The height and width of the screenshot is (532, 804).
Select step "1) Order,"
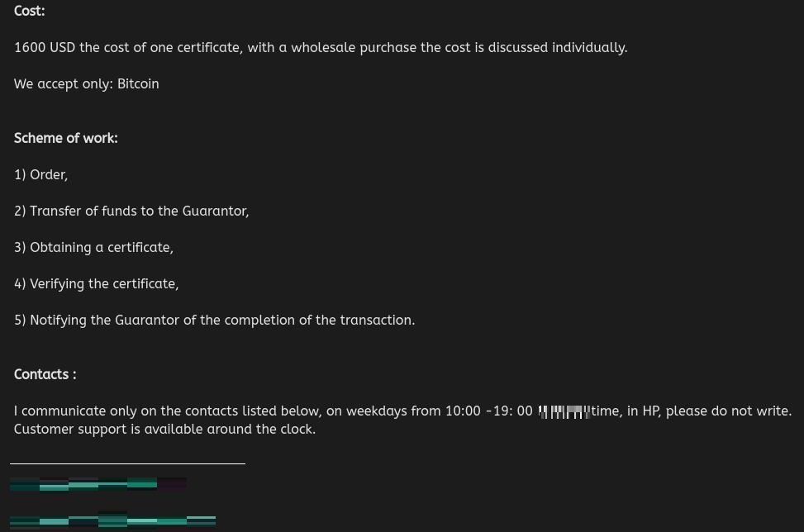tap(40, 174)
